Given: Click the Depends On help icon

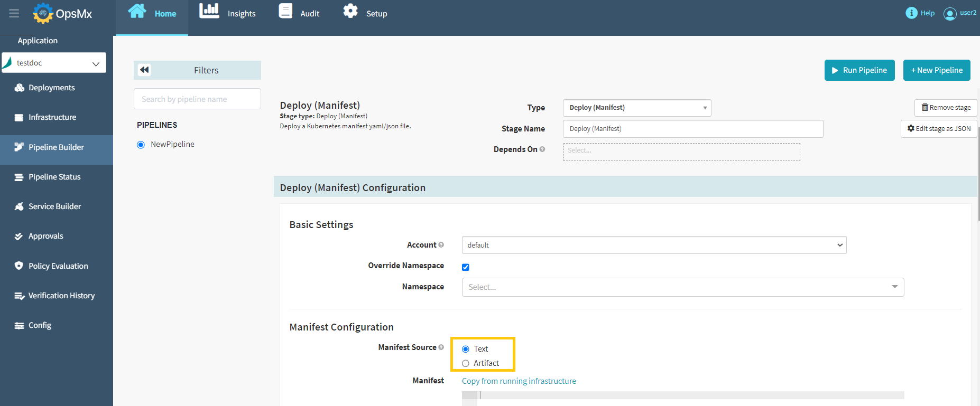Looking at the screenshot, I should 542,149.
